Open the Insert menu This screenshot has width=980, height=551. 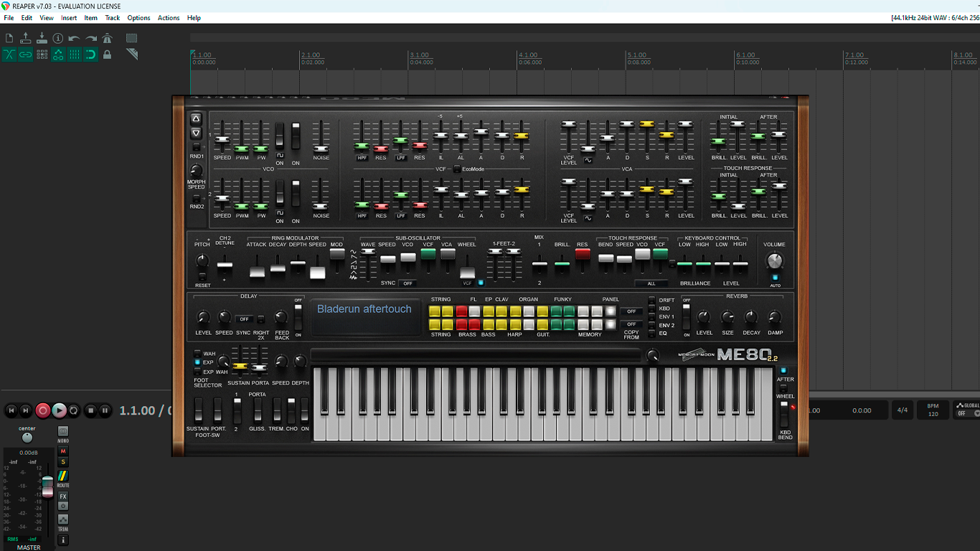point(69,18)
